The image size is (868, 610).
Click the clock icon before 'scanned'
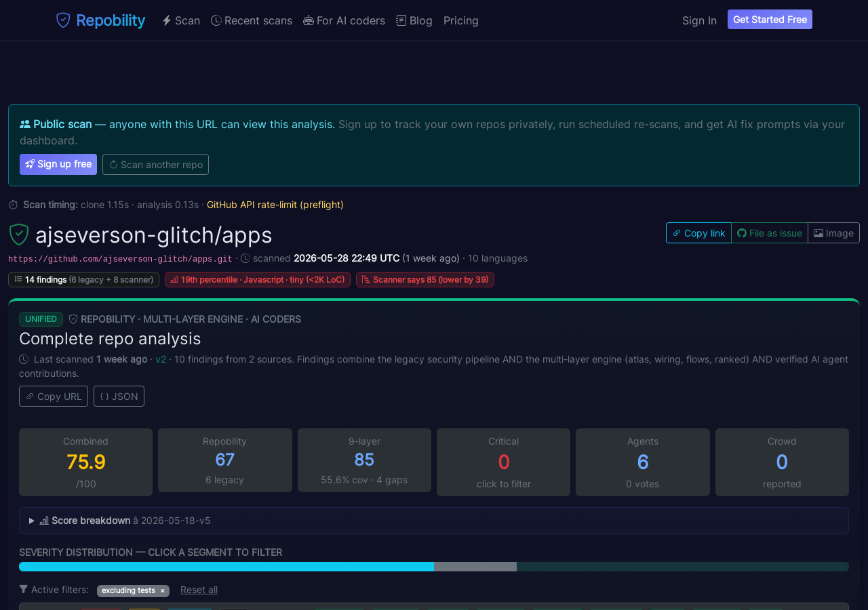245,258
